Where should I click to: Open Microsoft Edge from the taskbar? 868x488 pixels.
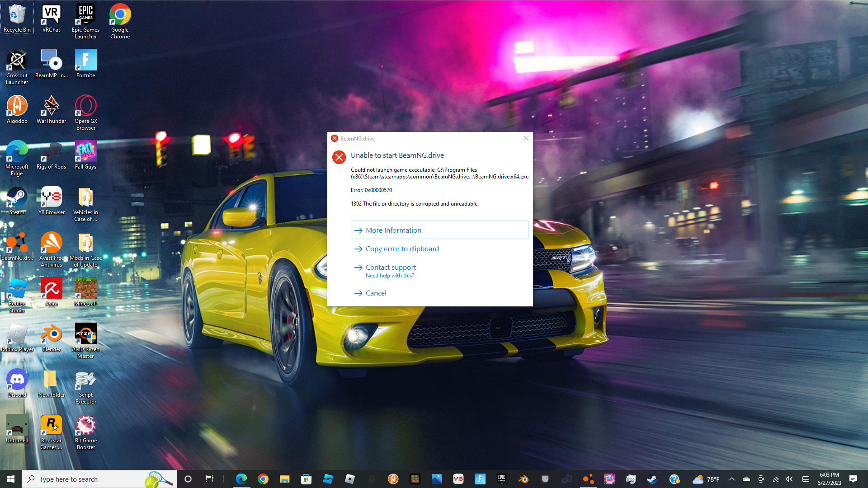tap(241, 479)
